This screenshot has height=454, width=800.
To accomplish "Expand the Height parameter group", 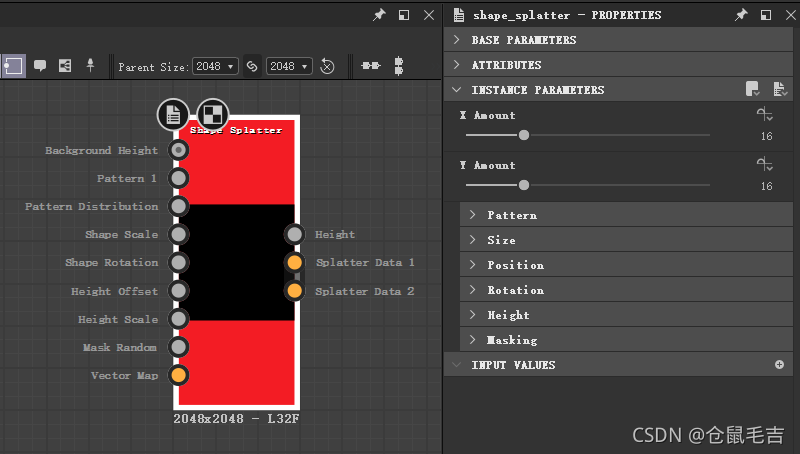I will 627,315.
